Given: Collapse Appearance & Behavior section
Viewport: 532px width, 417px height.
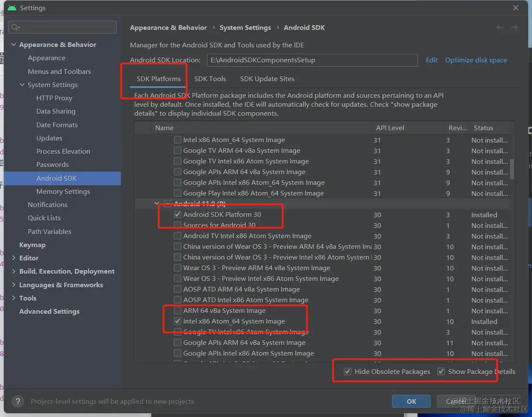Looking at the screenshot, I should coord(14,44).
